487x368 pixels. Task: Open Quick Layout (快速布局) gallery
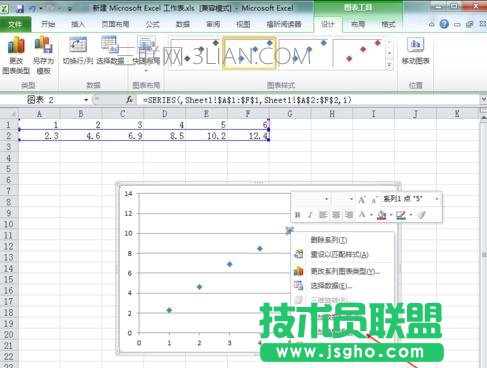(146, 53)
